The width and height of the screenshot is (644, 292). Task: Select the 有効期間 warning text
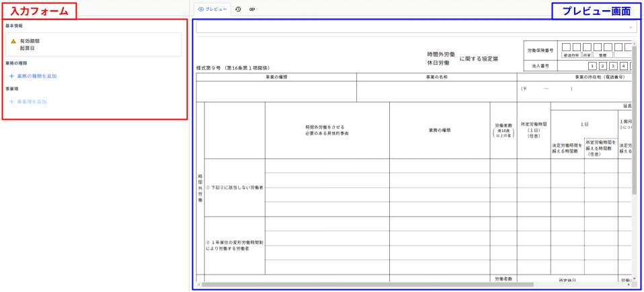pyautogui.click(x=30, y=41)
